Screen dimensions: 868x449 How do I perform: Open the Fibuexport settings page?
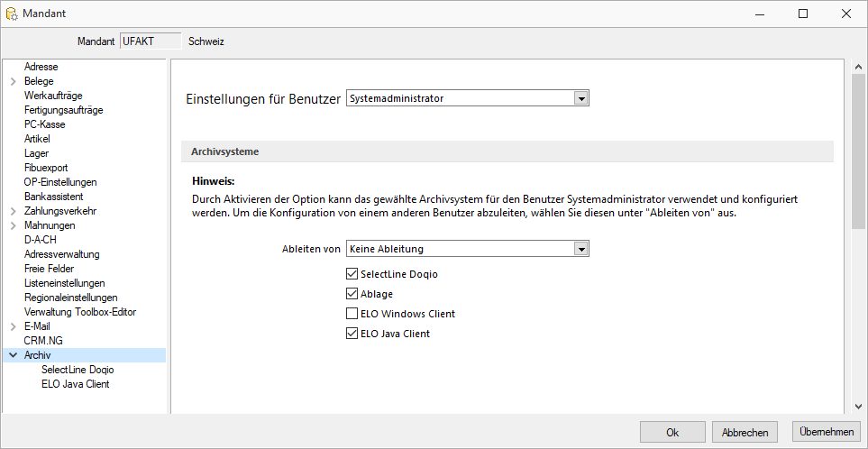[x=46, y=168]
